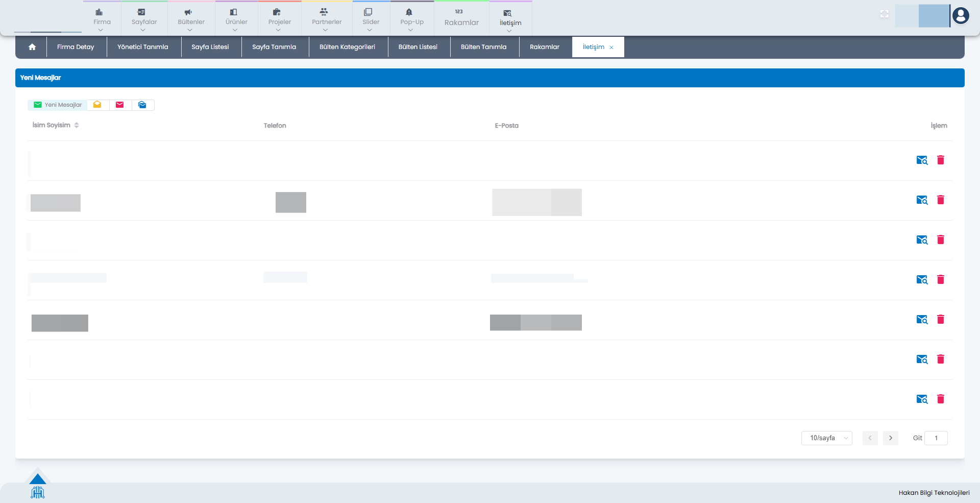Select the blue stacked-envelope message filter
Image resolution: width=980 pixels, height=503 pixels.
click(x=142, y=105)
